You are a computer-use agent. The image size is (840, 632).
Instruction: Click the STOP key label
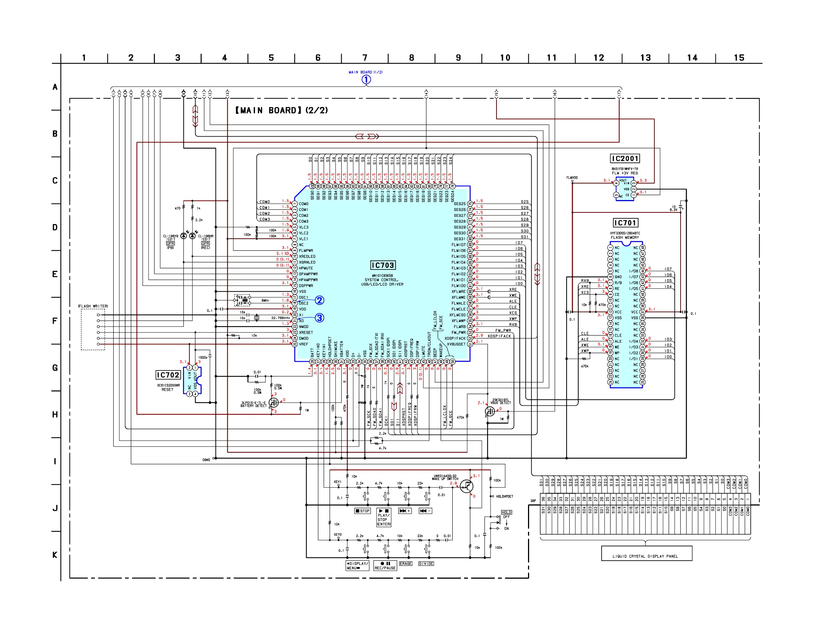[x=363, y=511]
